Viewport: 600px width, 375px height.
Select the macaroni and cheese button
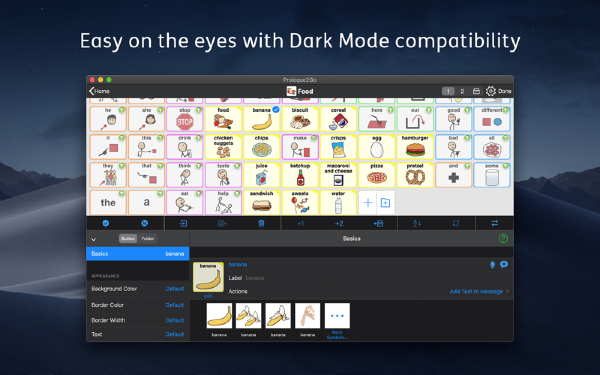point(338,175)
